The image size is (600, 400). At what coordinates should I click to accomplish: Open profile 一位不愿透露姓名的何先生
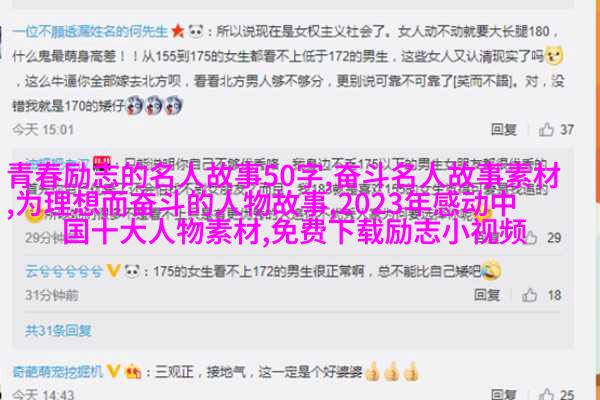click(90, 31)
